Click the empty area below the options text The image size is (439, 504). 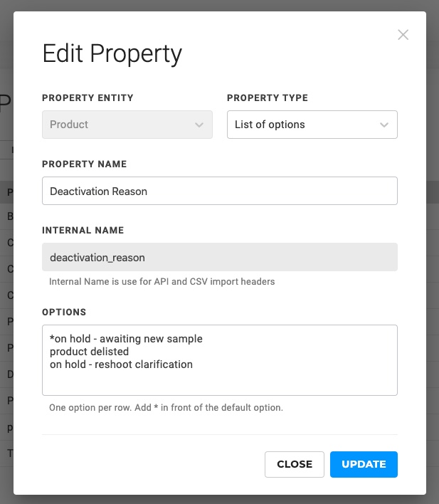tap(219, 382)
